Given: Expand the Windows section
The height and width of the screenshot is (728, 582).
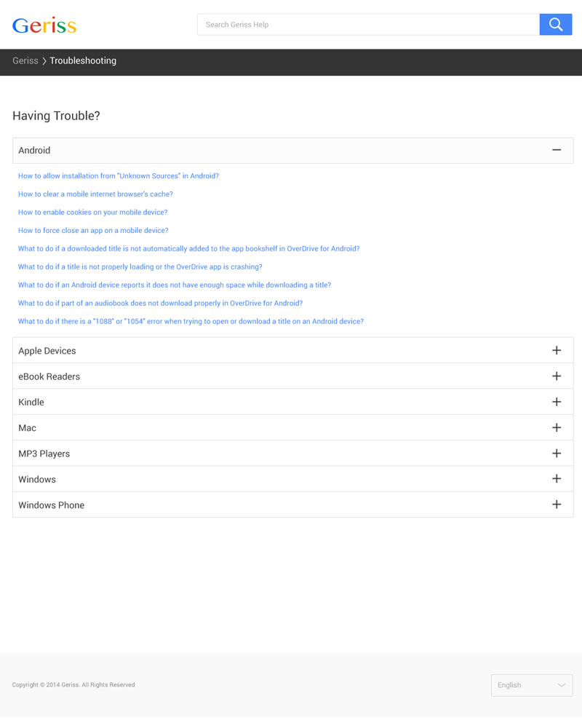Looking at the screenshot, I should point(557,479).
